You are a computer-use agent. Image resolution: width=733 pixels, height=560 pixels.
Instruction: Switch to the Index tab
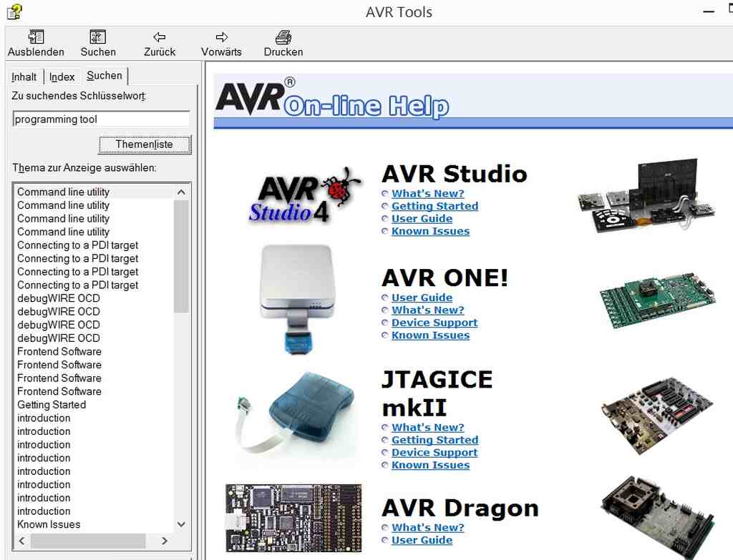coord(62,77)
